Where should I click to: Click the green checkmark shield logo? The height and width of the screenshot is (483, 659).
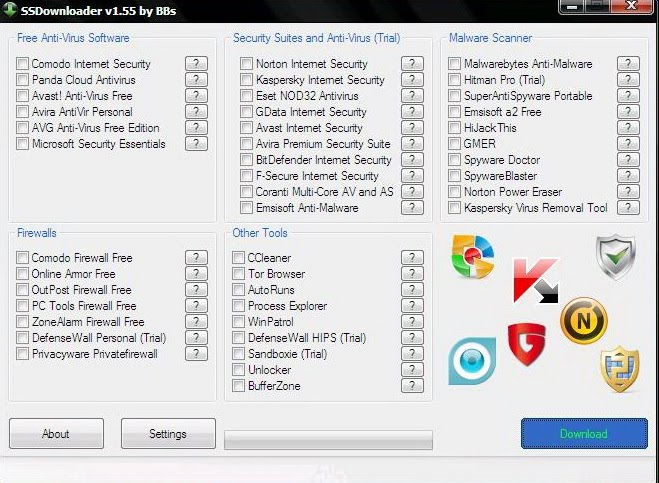coord(616,257)
